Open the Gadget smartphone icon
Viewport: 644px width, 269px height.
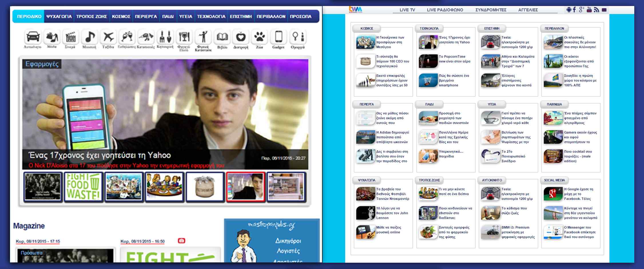[278, 37]
